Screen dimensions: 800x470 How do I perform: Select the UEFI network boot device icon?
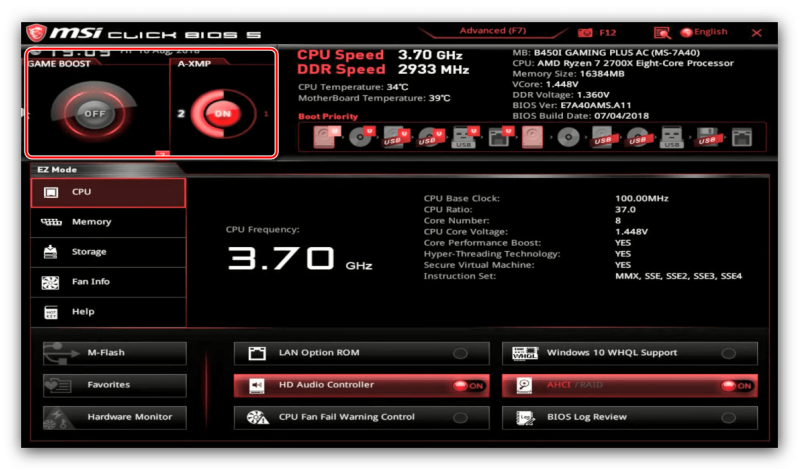coord(500,137)
